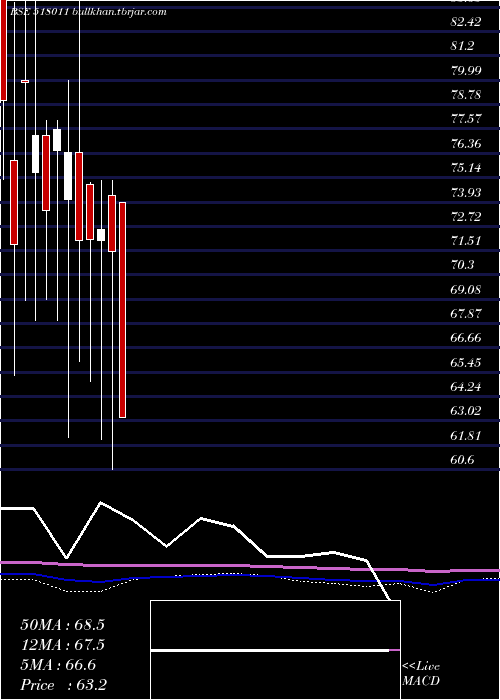Click the 72.72 price axis label
The width and height of the screenshot is (500, 700).
[466, 217]
